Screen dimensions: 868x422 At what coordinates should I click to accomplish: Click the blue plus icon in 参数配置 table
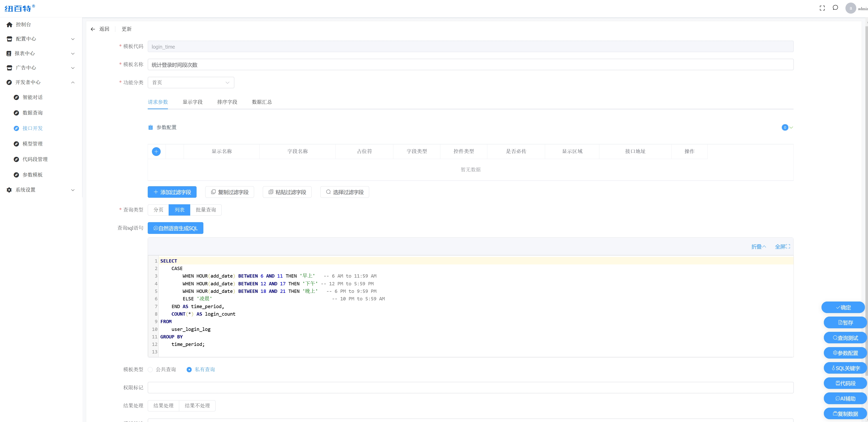[156, 151]
